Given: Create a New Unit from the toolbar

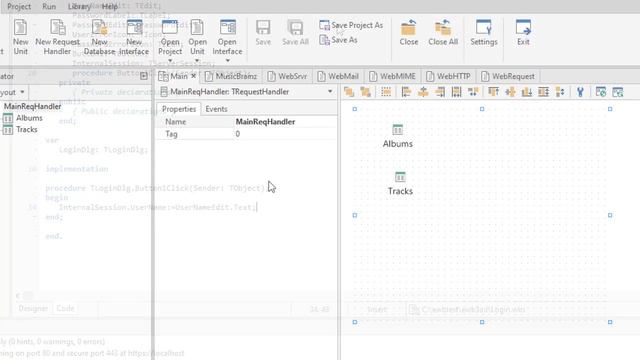Looking at the screenshot, I should [20, 37].
